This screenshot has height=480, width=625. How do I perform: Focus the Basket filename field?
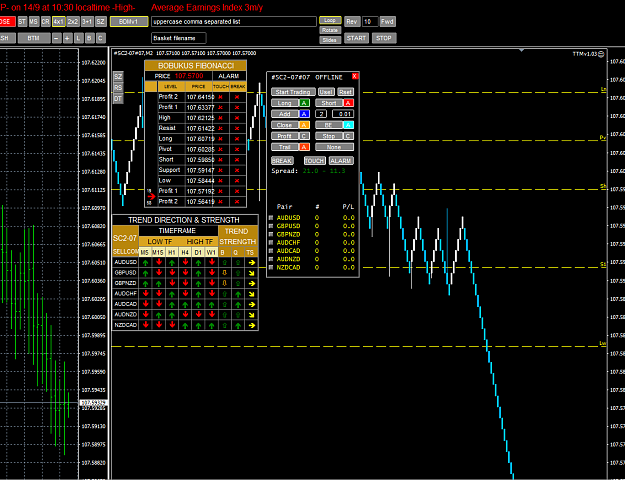coord(179,38)
